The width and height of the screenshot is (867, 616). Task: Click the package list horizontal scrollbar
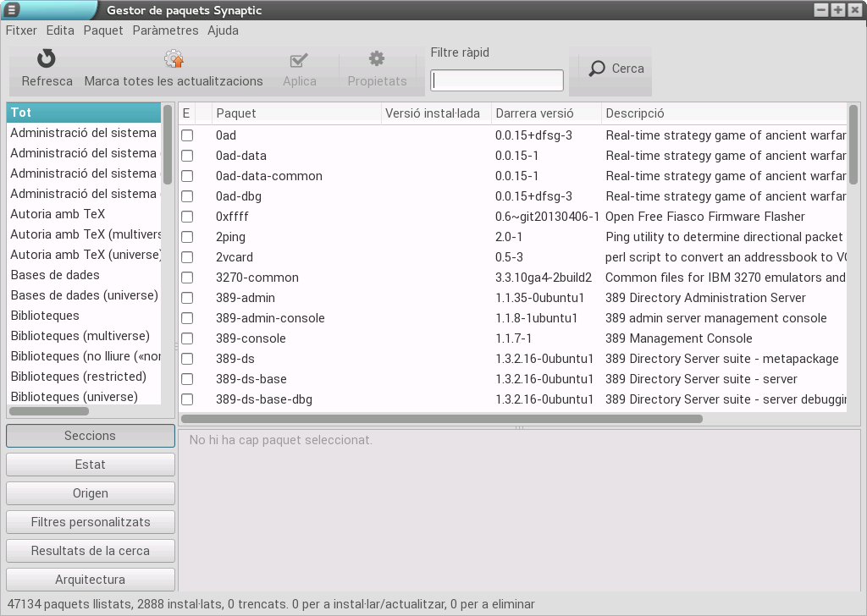(x=441, y=418)
